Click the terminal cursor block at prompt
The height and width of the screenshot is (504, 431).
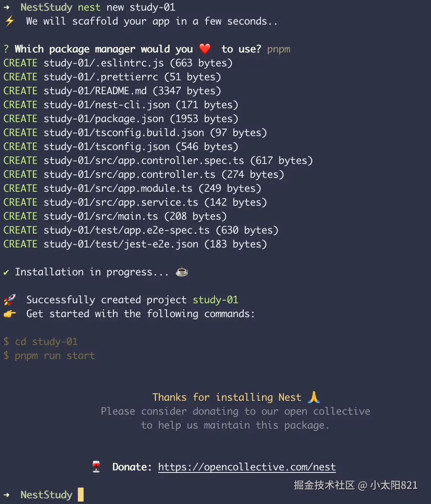click(x=80, y=495)
